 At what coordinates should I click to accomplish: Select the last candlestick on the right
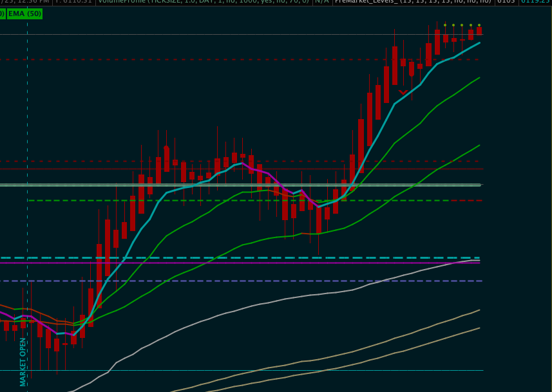click(x=479, y=31)
